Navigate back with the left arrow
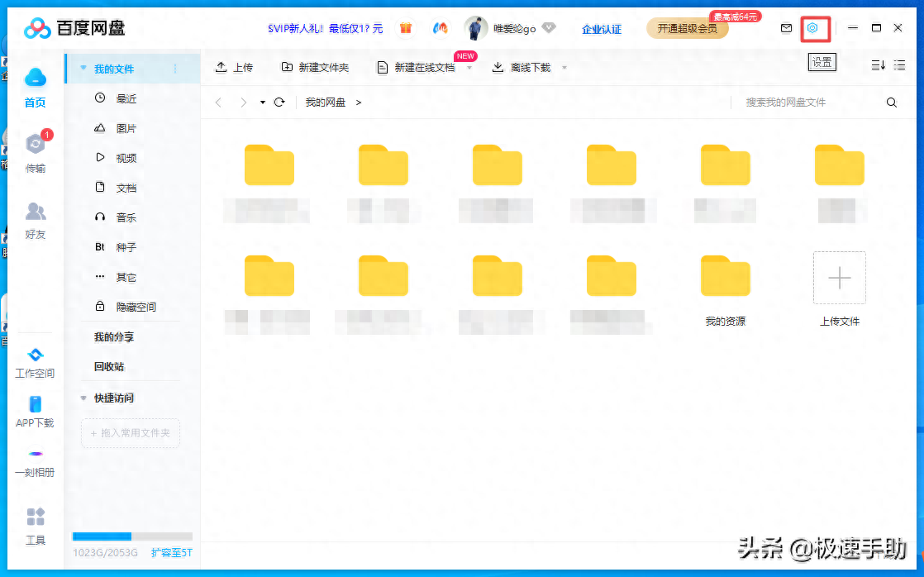 pos(219,102)
